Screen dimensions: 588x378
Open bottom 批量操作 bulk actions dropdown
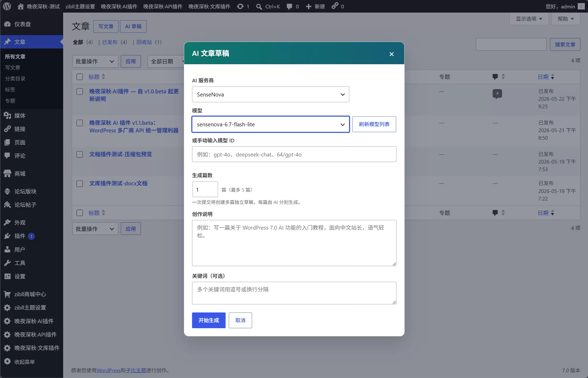click(x=95, y=229)
